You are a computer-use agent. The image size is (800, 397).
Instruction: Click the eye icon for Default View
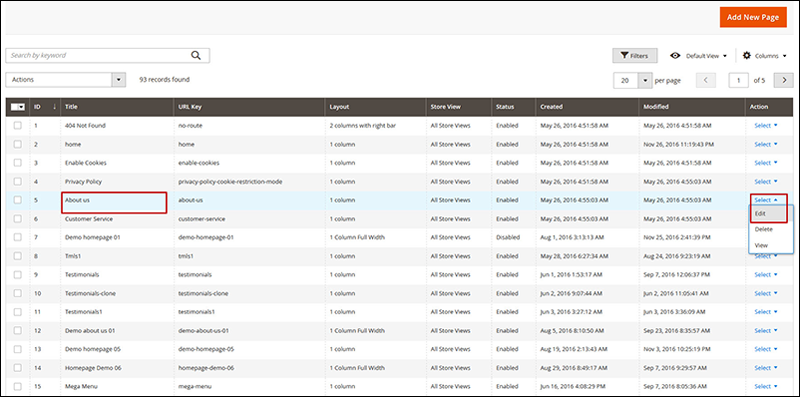[676, 56]
